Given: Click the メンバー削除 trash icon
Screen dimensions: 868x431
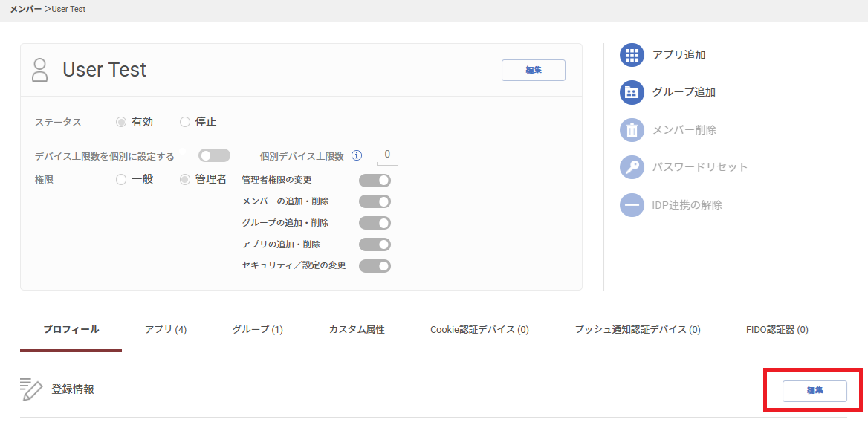Looking at the screenshot, I should coord(632,130).
